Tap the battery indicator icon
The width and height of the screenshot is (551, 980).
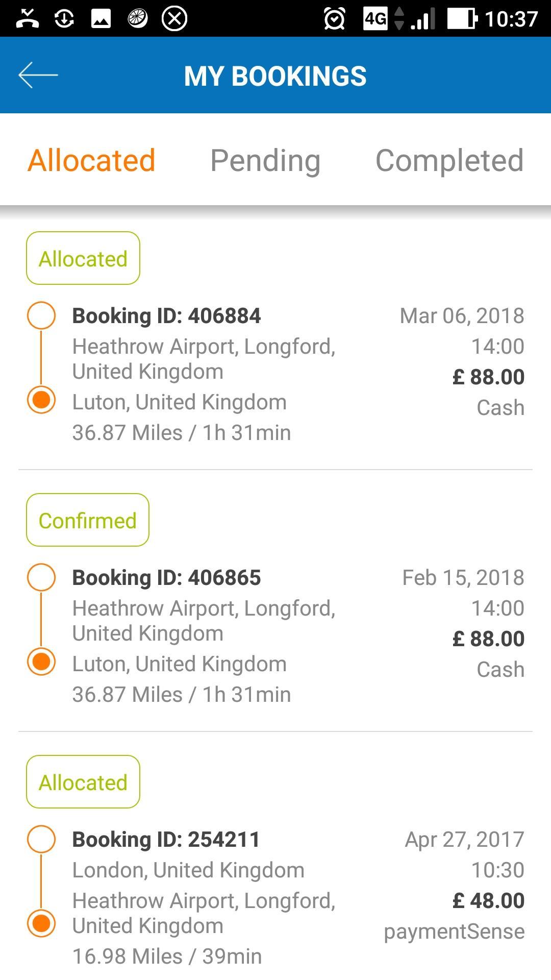click(462, 19)
